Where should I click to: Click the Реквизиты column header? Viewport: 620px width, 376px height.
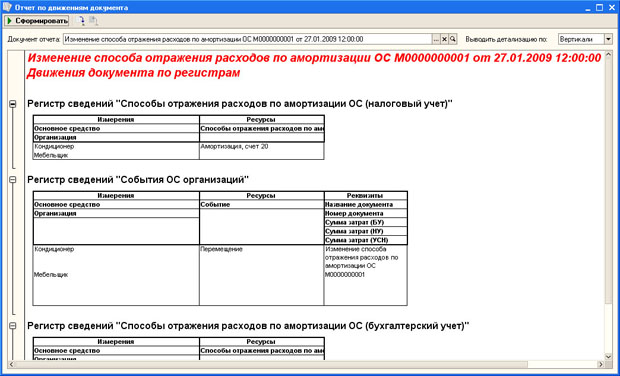[366, 196]
